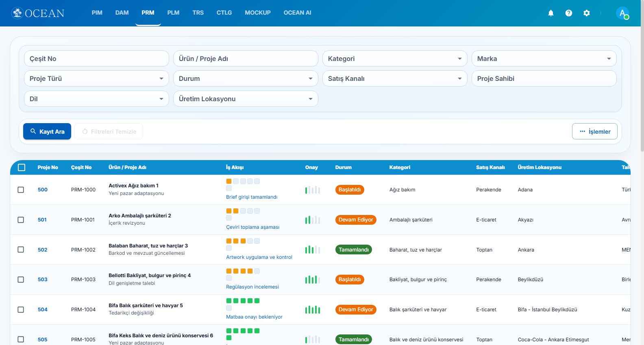Select the checkbox for project 504
Screen dimensions: 644x345
coord(21,310)
